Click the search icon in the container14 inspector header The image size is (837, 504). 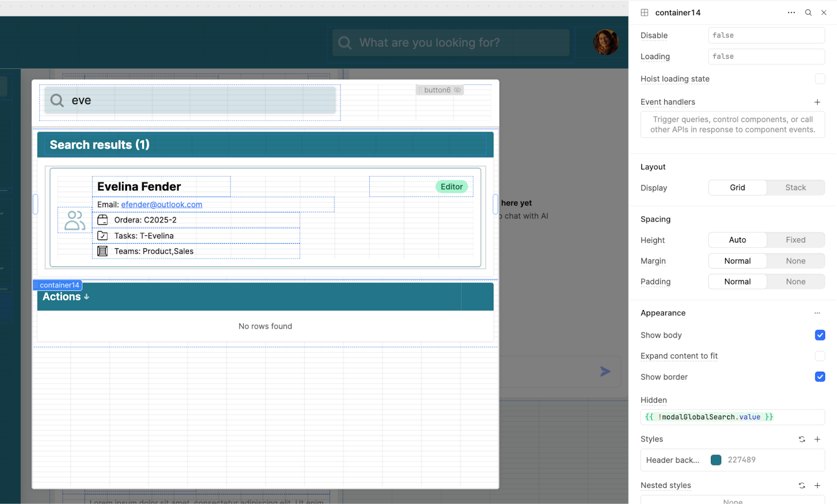tap(808, 13)
